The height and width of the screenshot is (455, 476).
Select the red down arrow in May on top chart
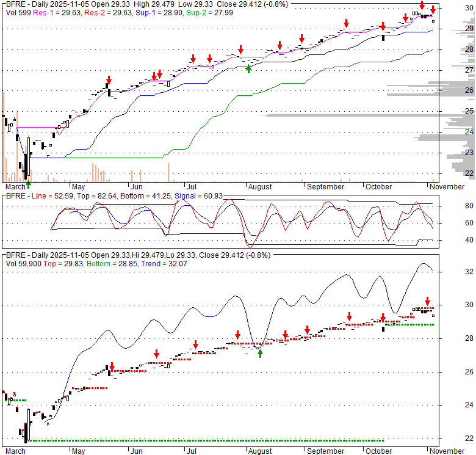pos(109,81)
